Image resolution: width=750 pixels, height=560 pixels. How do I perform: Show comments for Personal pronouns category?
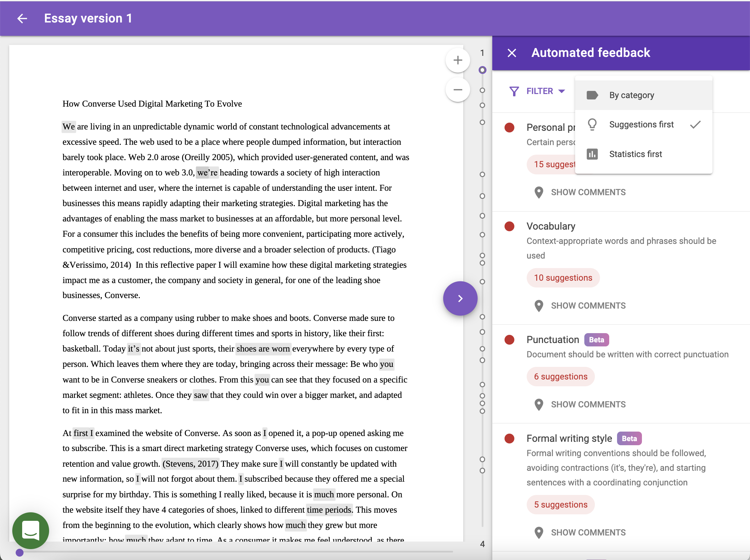[580, 192]
